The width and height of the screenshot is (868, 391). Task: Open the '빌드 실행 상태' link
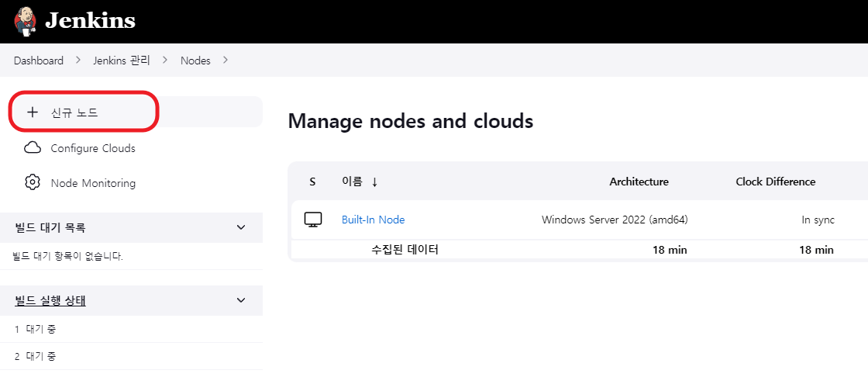(50, 300)
